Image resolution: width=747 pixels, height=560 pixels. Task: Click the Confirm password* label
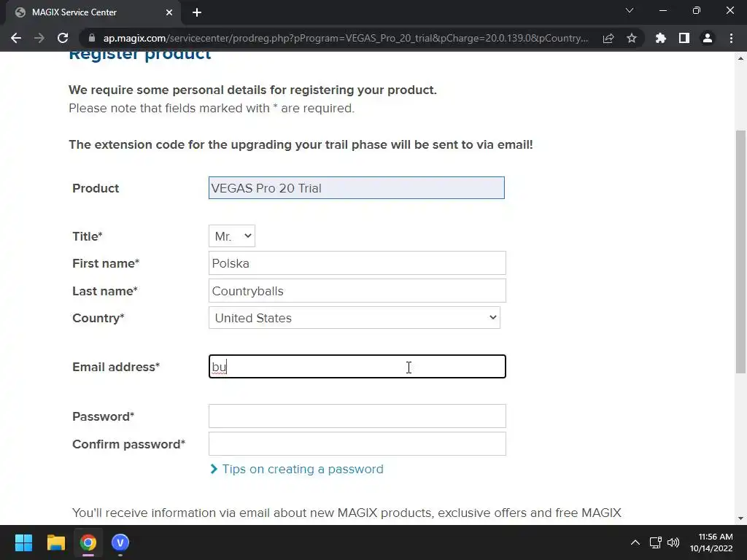tap(128, 444)
